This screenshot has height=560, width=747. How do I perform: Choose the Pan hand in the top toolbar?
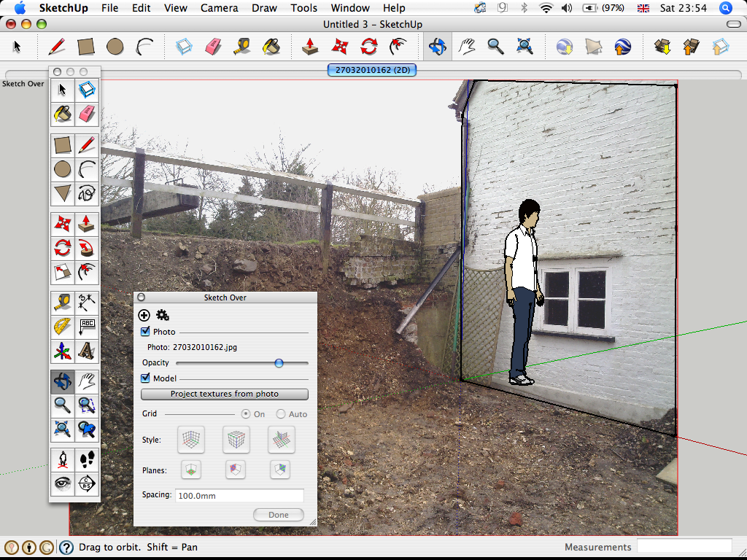tap(467, 47)
